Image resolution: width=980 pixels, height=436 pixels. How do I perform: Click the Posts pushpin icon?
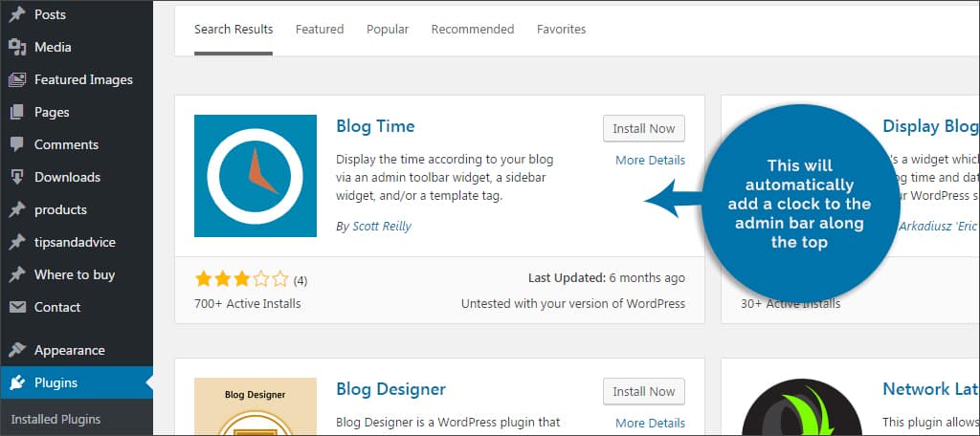click(17, 14)
